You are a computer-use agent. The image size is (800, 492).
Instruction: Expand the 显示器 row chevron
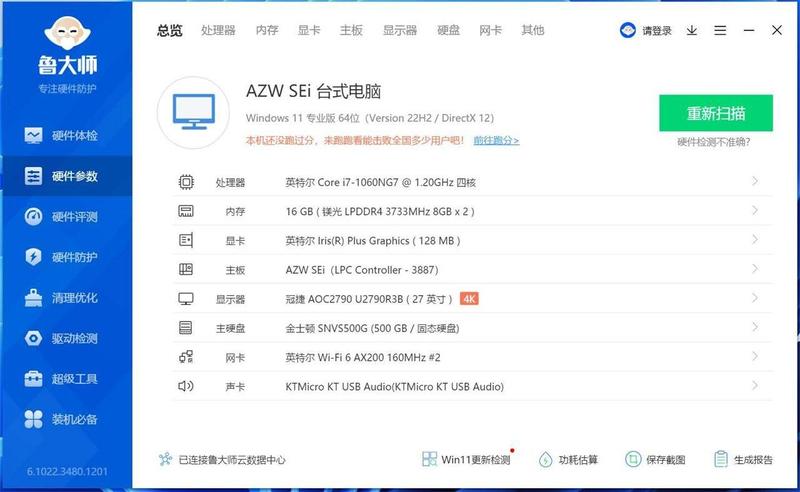(755, 298)
